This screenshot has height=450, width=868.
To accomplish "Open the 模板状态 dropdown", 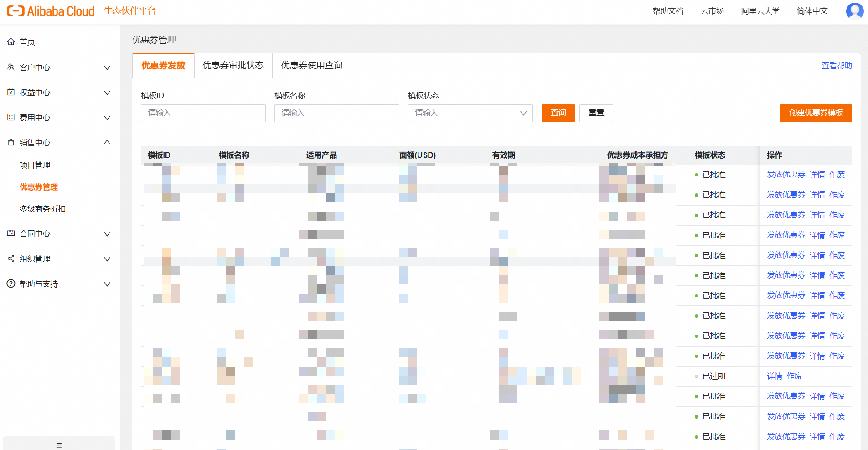I will [470, 113].
